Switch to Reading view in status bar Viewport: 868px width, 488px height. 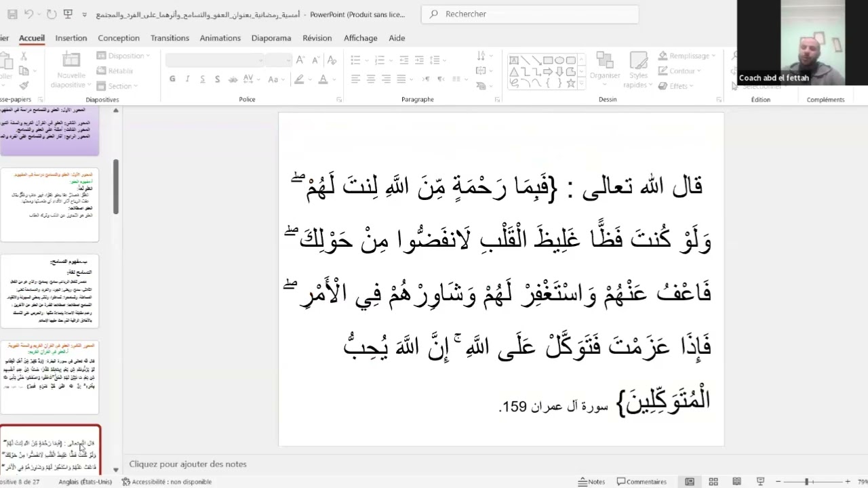point(737,482)
